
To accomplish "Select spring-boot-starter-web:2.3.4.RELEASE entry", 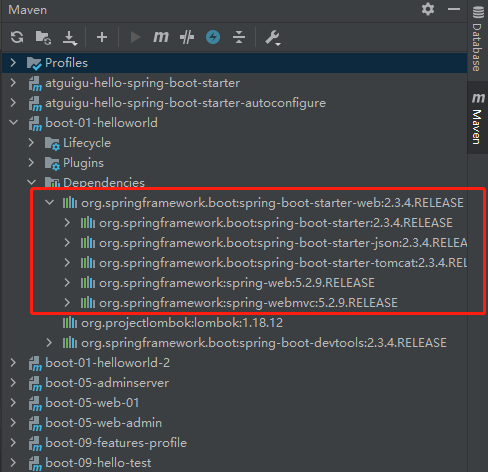I will click(x=272, y=203).
